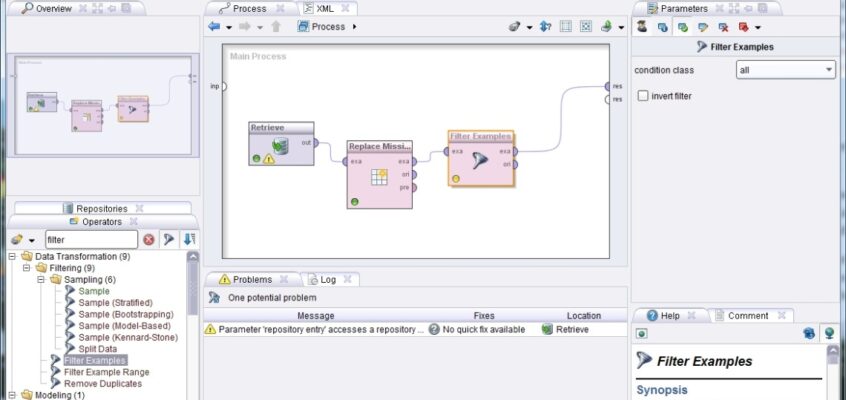Click the grid icon of Replace Missing operator
The width and height of the screenshot is (846, 400).
[379, 177]
